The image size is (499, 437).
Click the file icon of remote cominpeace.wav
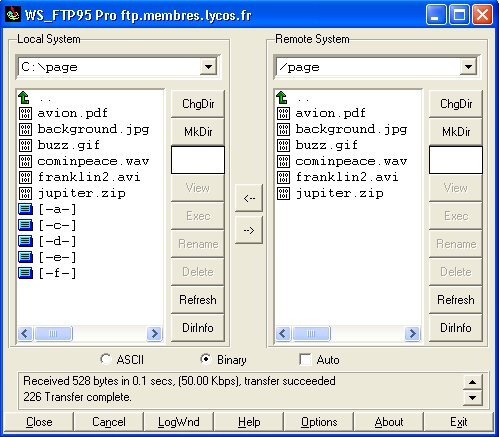pyautogui.click(x=283, y=161)
